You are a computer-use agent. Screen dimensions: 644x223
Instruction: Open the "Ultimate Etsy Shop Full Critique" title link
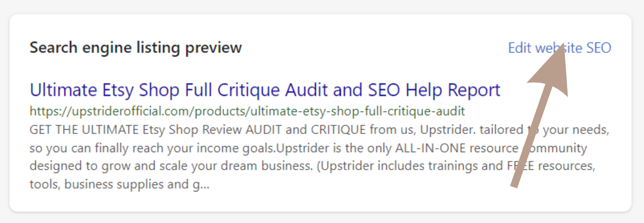tap(265, 90)
